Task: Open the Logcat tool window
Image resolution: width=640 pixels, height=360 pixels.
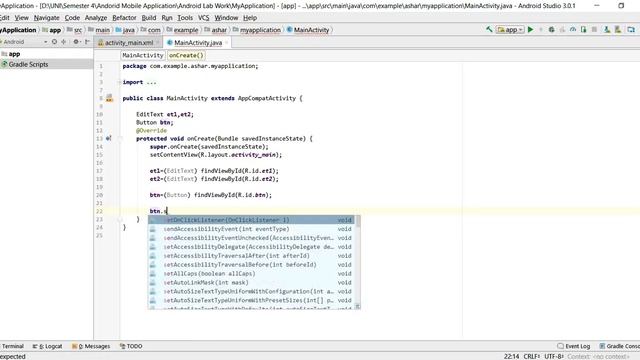Action: coord(47,346)
